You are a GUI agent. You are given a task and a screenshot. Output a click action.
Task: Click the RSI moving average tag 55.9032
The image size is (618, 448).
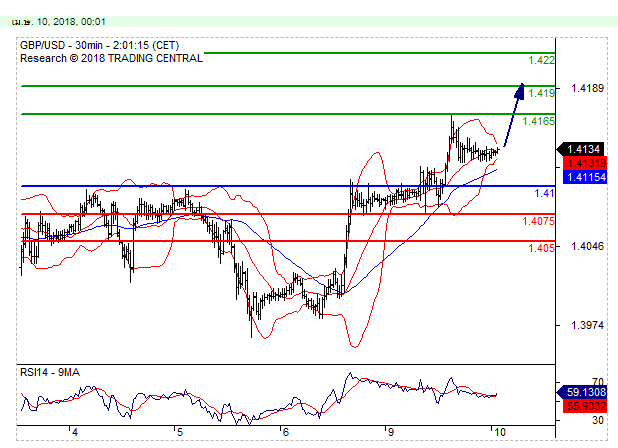(584, 406)
